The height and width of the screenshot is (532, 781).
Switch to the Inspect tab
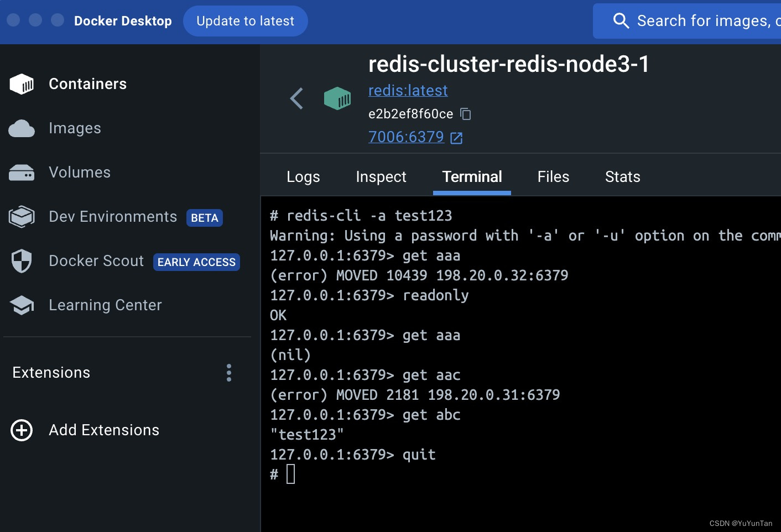pos(381,177)
